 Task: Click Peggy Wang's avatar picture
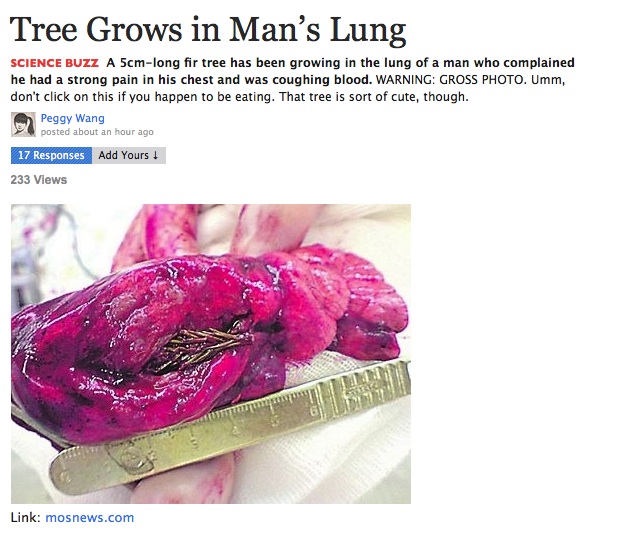tap(23, 125)
